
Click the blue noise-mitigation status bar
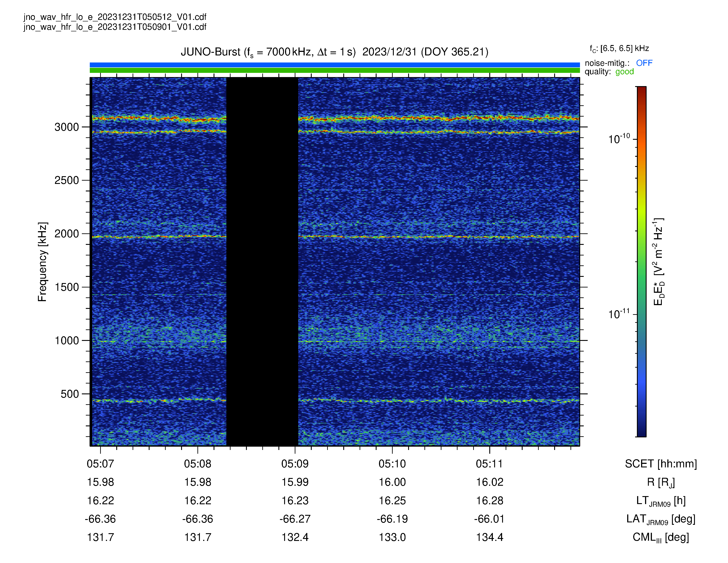click(x=335, y=65)
